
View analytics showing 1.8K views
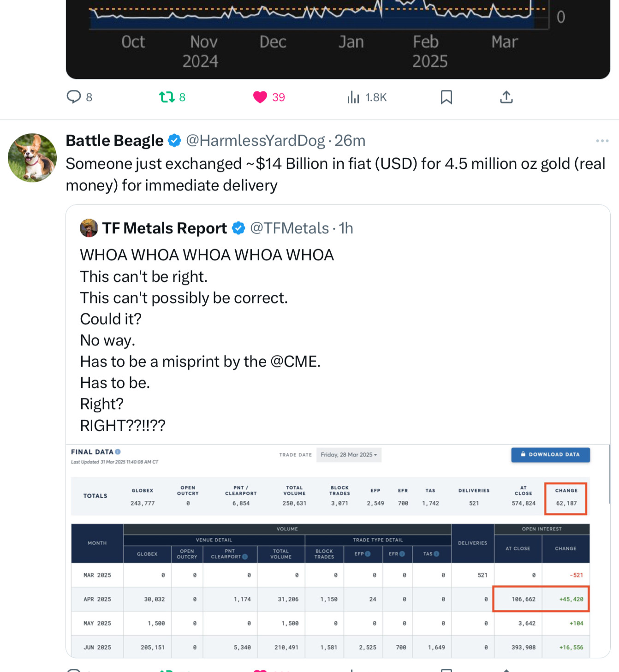click(x=353, y=97)
